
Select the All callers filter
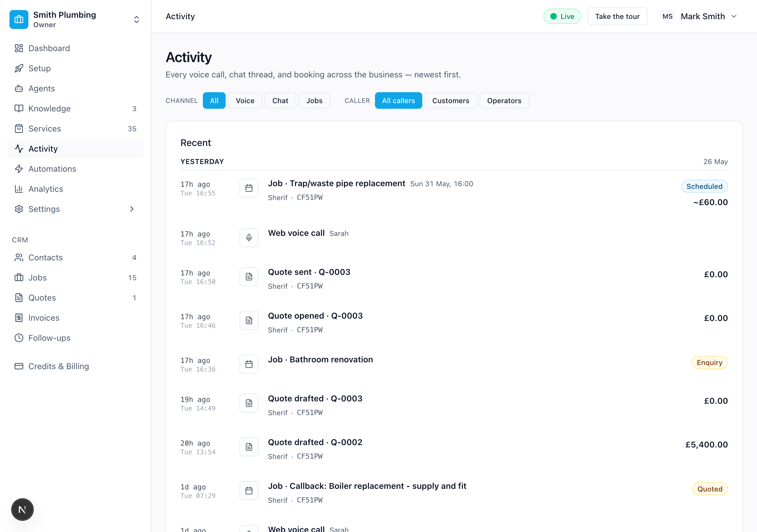tap(398, 100)
